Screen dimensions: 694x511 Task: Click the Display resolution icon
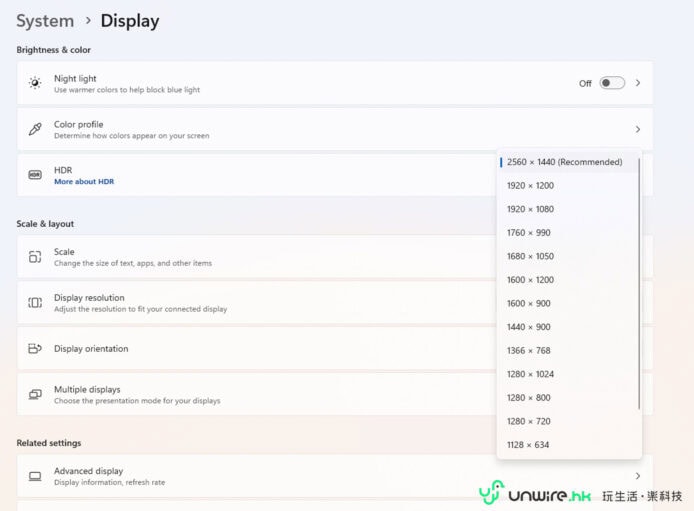point(35,302)
